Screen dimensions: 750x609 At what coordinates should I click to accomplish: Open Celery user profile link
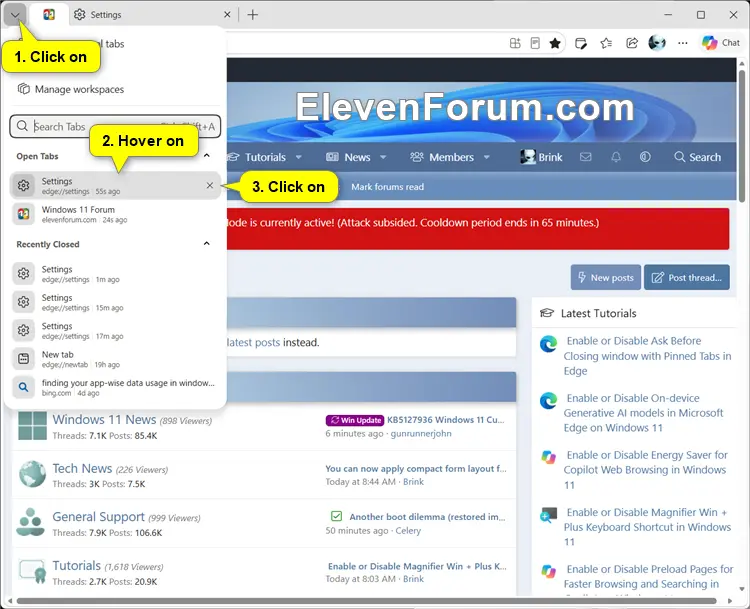coord(408,531)
